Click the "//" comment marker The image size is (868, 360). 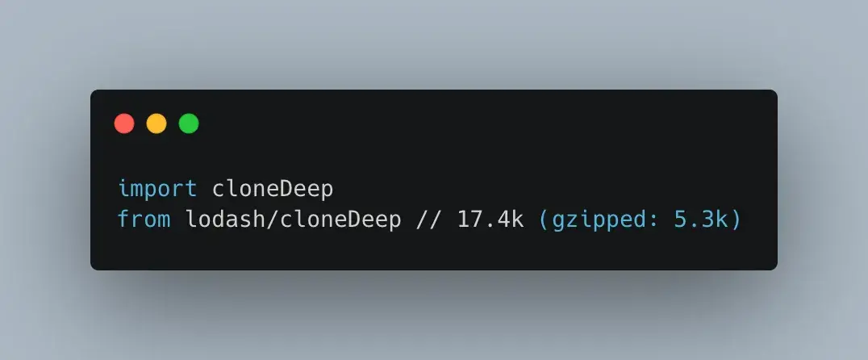428,220
